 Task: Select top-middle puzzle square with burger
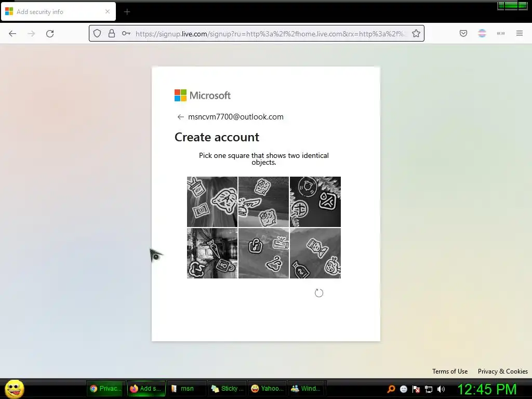tap(263, 202)
